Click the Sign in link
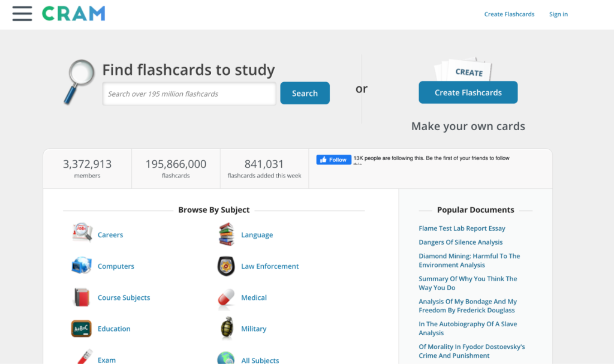614x364 pixels. pyautogui.click(x=558, y=14)
